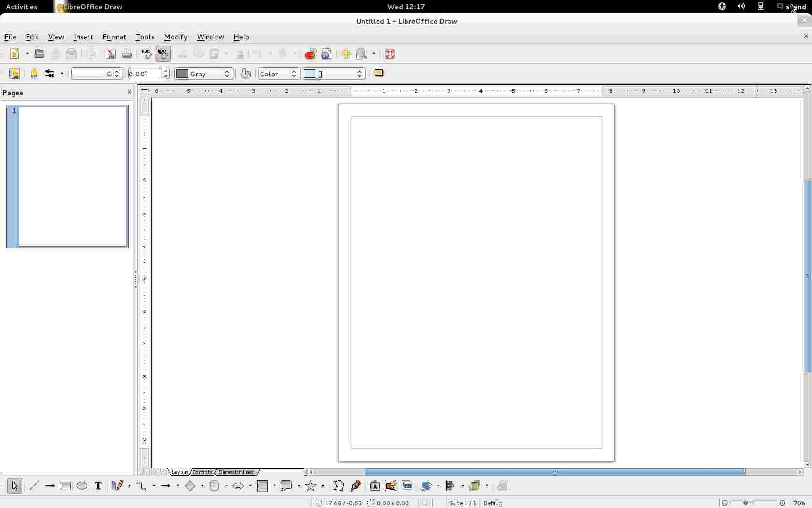Select the Callouts speech bubble tool
This screenshot has width=812, height=508.
[287, 486]
